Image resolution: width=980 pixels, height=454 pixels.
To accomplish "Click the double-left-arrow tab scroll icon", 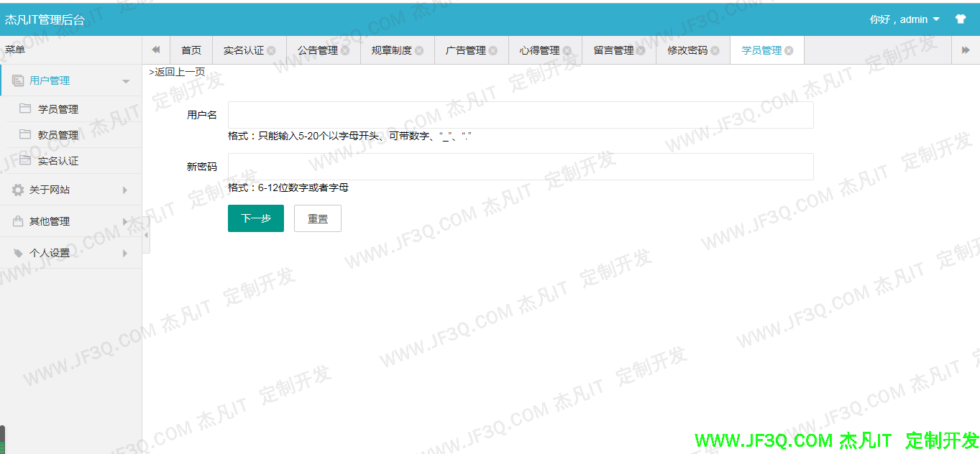I will coord(155,50).
